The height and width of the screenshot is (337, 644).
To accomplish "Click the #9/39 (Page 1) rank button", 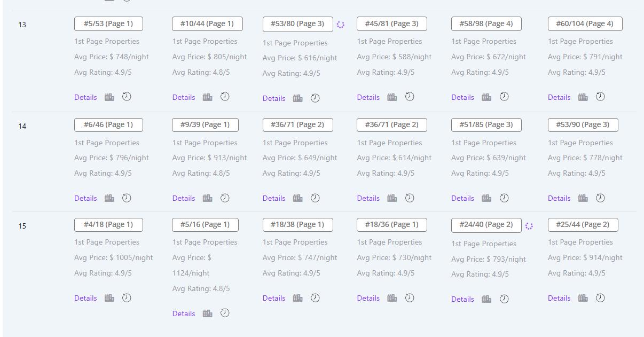I will (x=205, y=124).
